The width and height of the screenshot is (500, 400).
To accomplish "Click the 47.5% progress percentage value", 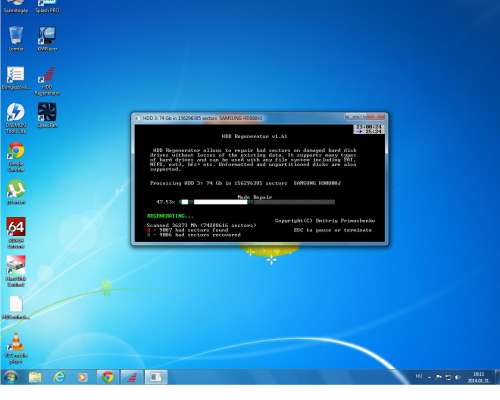I will coord(166,202).
